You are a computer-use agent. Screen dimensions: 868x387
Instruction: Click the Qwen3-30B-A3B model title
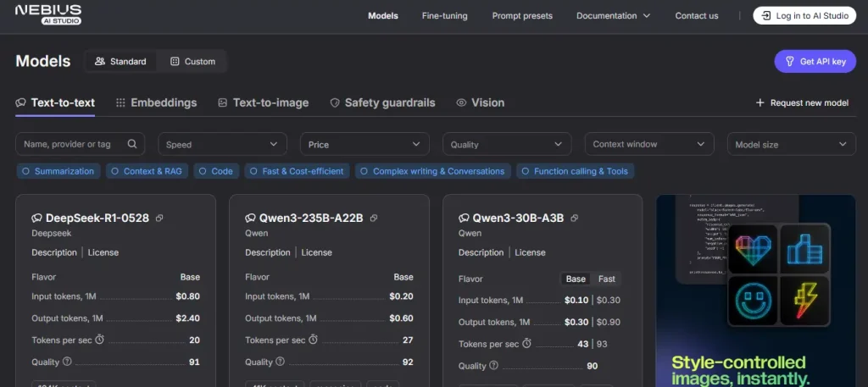click(518, 218)
